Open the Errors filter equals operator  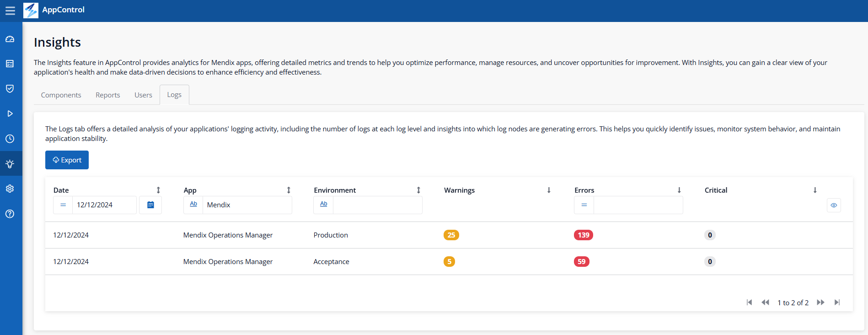point(584,205)
